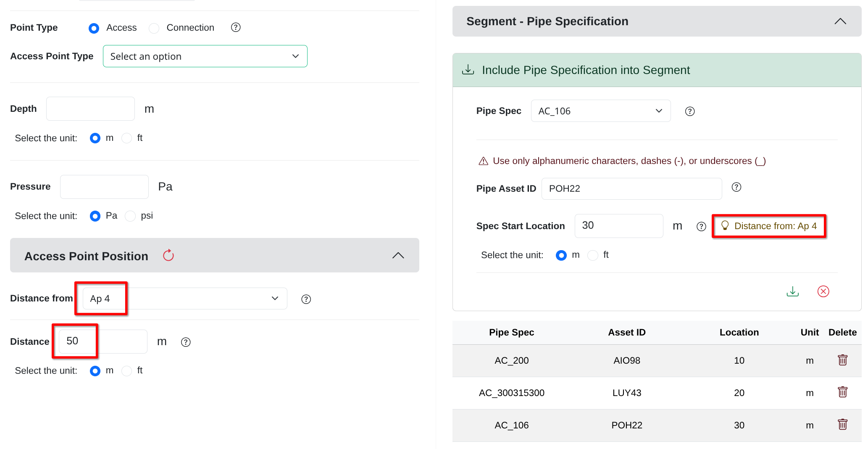Click the Distance input field with 50
Image resolution: width=868 pixels, height=449 pixels.
coord(103,341)
